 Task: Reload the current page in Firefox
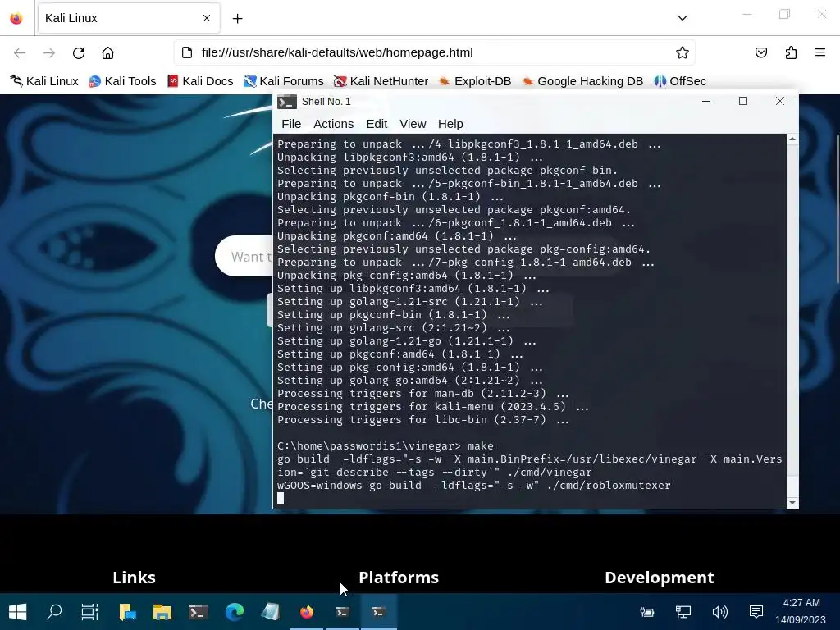pyautogui.click(x=79, y=52)
